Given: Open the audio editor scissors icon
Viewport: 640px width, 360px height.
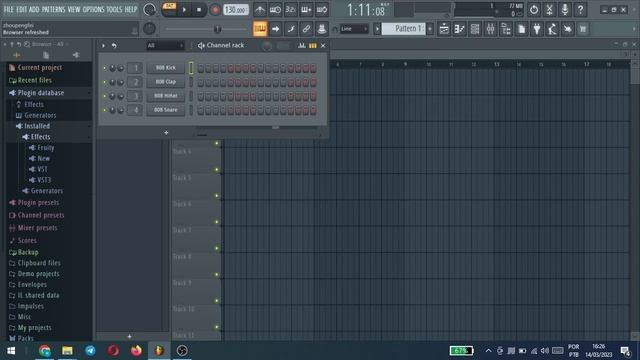Looking at the screenshot, I should tap(549, 9).
